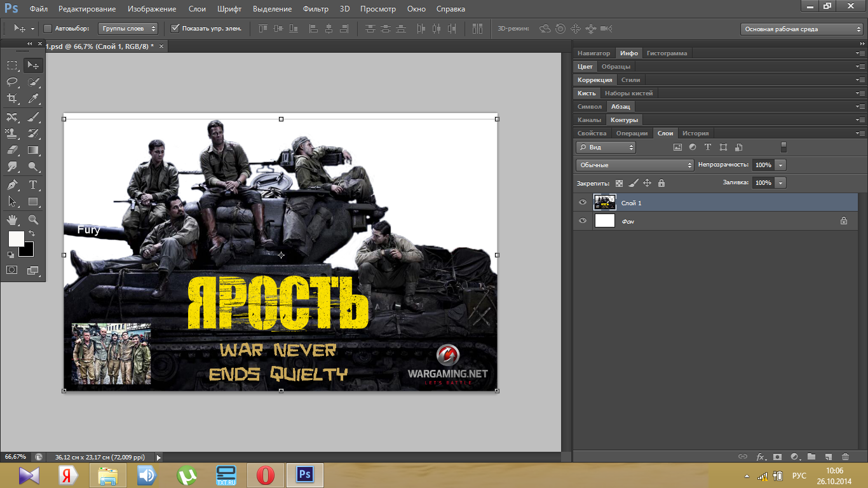The width and height of the screenshot is (868, 488).
Task: Toggle lock position icon
Action: 647,183
